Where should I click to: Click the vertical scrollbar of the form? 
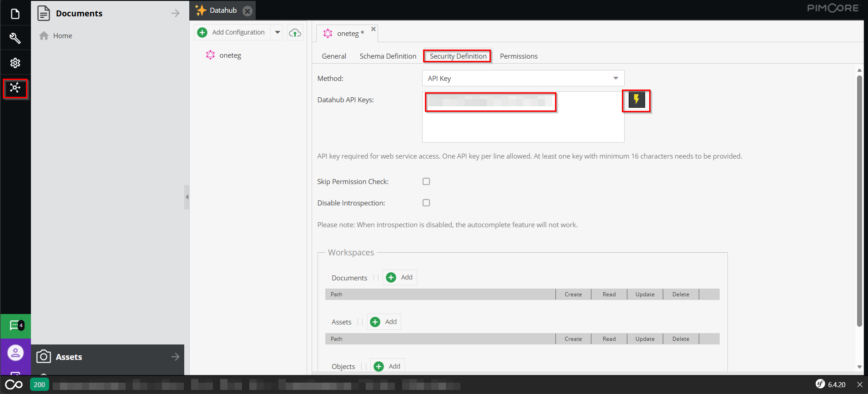pyautogui.click(x=859, y=200)
